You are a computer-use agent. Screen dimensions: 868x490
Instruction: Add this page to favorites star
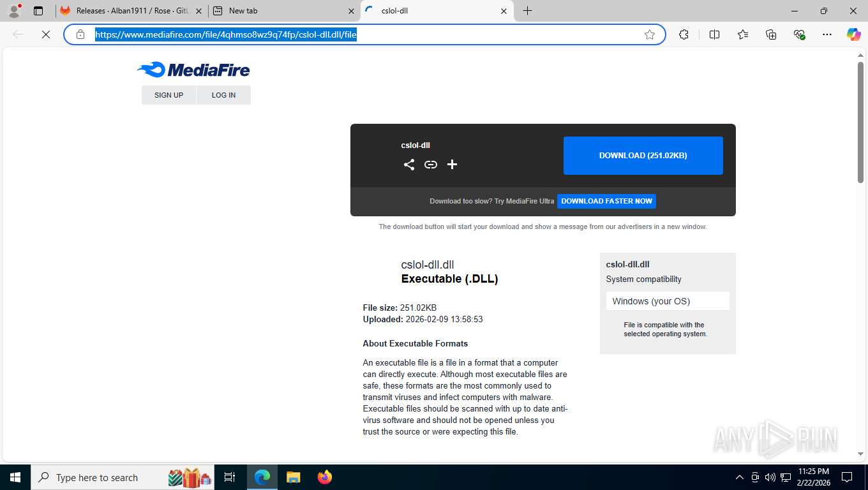tap(650, 34)
